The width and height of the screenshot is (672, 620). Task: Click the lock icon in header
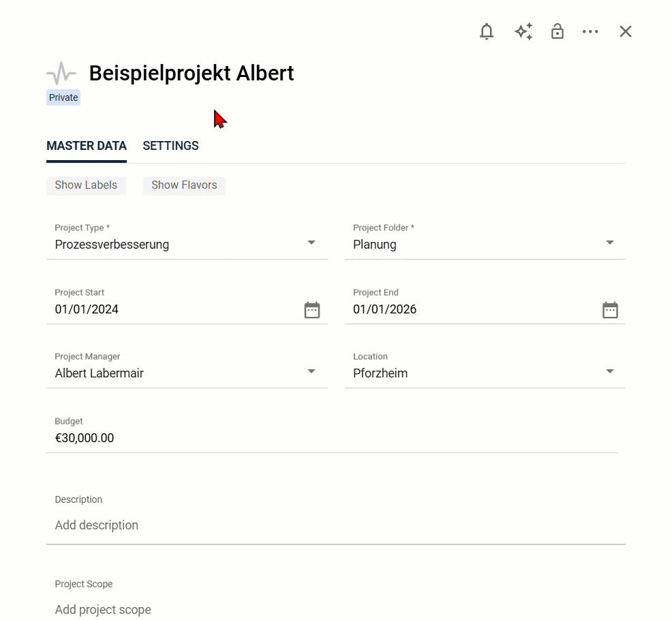tap(558, 31)
